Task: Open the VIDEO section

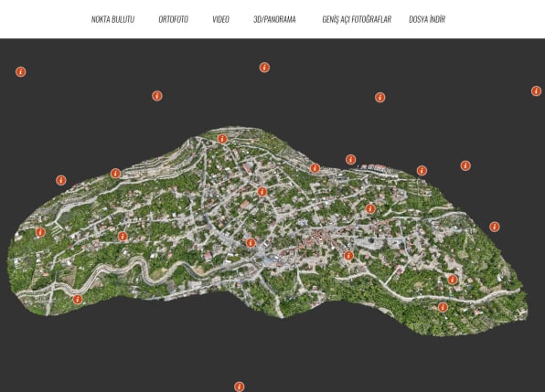Action: pos(220,19)
